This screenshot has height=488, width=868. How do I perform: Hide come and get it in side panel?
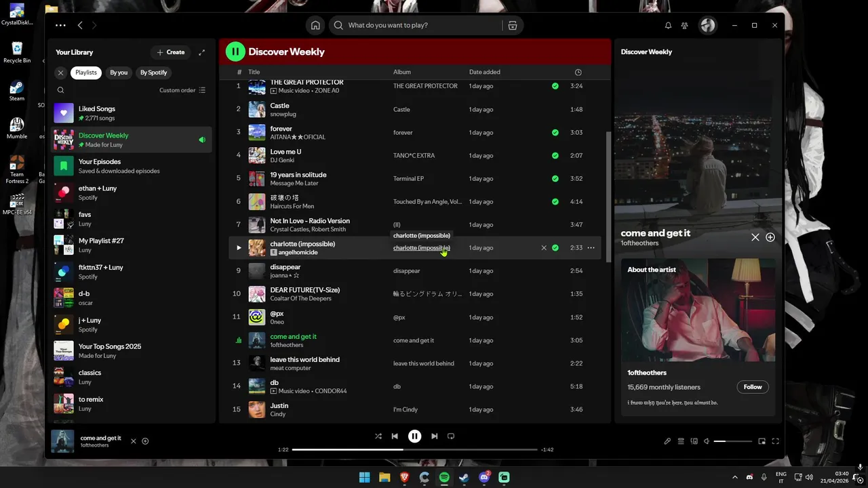point(755,237)
